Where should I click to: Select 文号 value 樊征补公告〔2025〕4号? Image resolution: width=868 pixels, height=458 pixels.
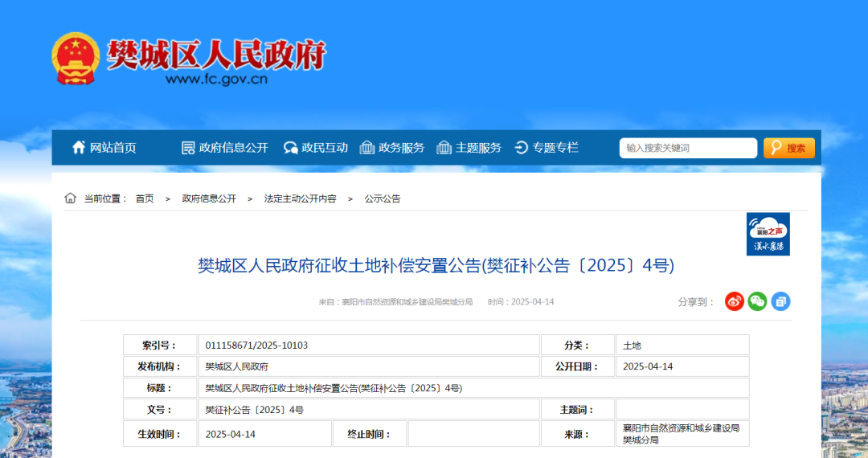[369, 410]
